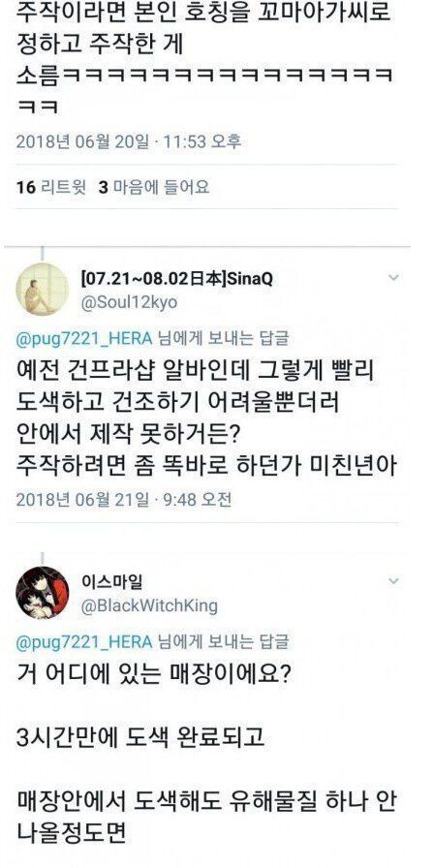Open the @BlackWitchKing handle

[149, 606]
